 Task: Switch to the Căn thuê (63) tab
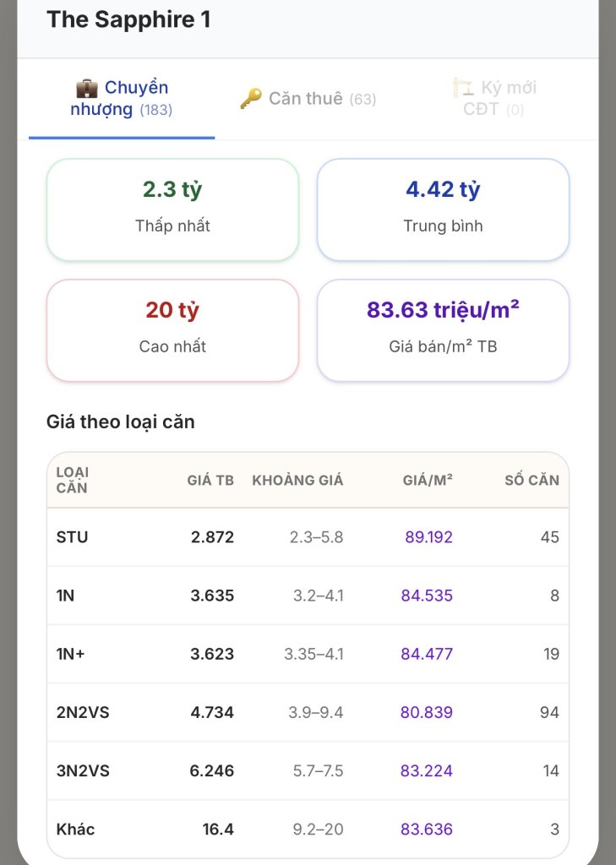(308, 99)
